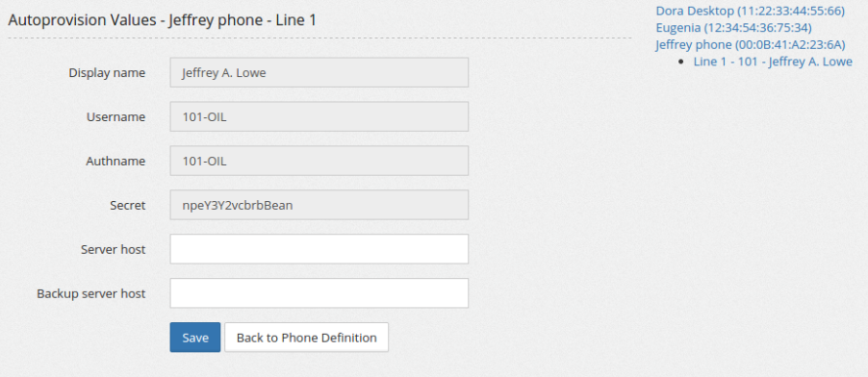Click the Display name label
Screen dimensions: 868x377
[x=107, y=72]
